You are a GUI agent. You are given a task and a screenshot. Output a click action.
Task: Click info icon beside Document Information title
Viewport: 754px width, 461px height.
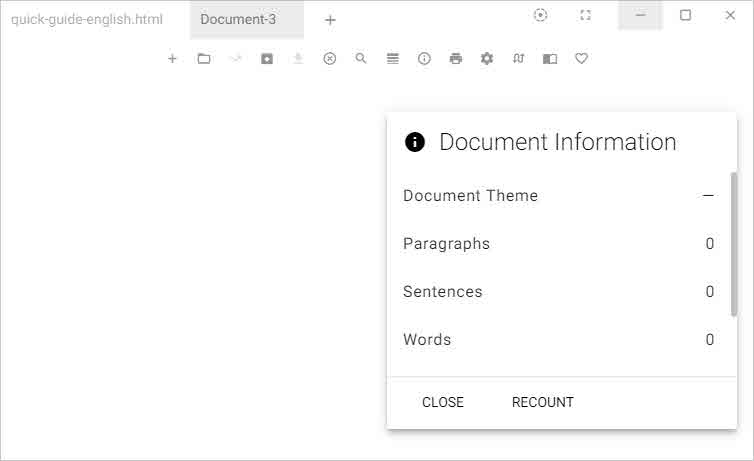[x=415, y=142]
